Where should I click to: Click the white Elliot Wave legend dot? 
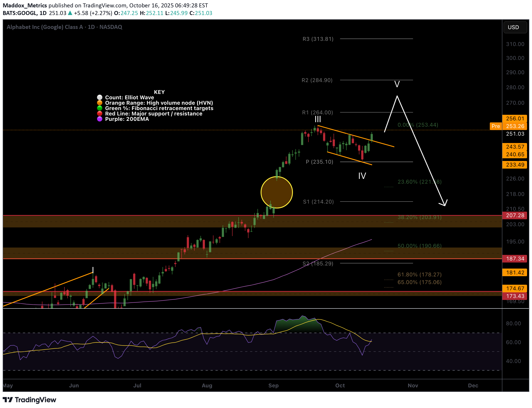coord(100,97)
